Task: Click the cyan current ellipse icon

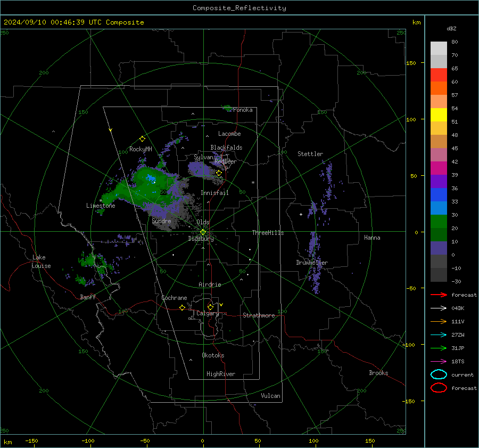Action: [439, 374]
